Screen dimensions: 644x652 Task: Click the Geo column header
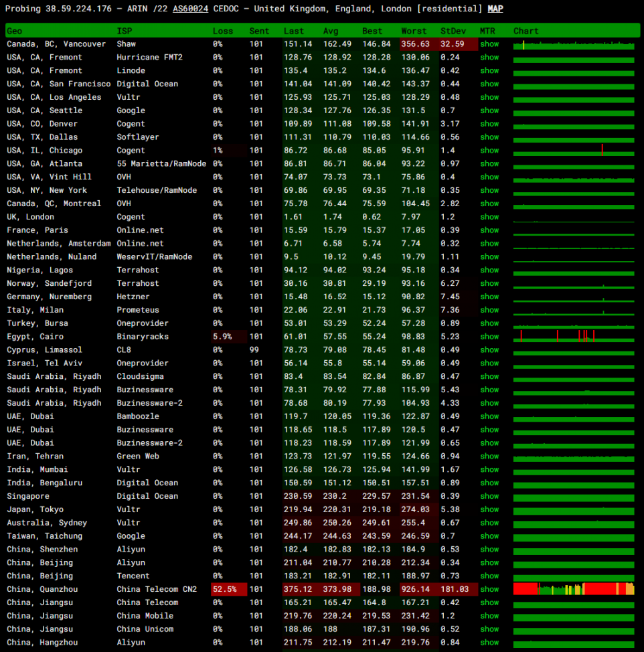tap(15, 31)
